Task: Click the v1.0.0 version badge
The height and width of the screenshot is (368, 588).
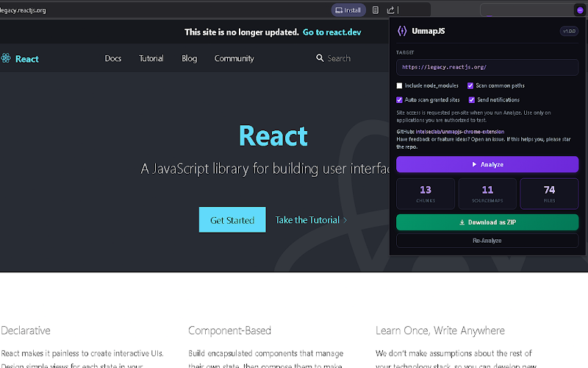Action: (569, 31)
